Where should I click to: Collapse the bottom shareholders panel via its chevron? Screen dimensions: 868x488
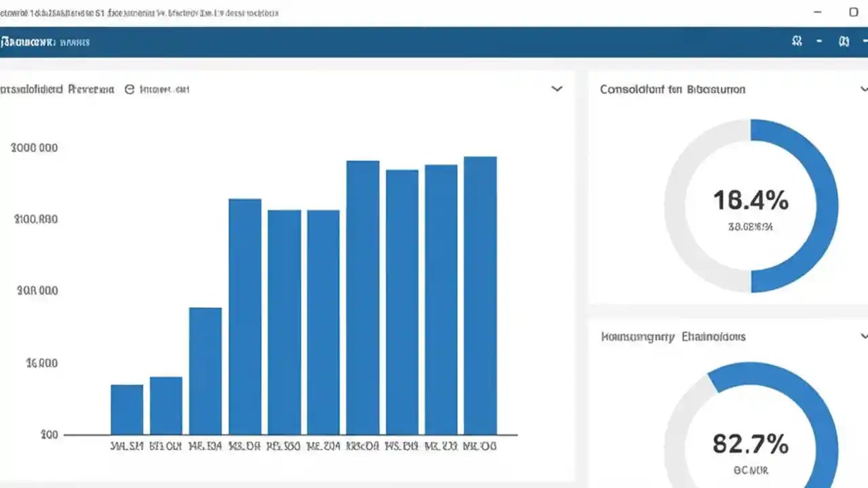pos(864,335)
